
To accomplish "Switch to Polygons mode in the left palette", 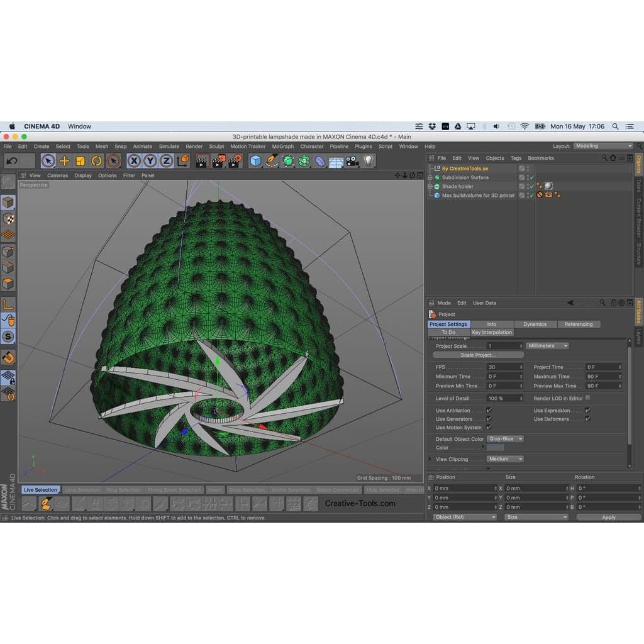I will [8, 284].
